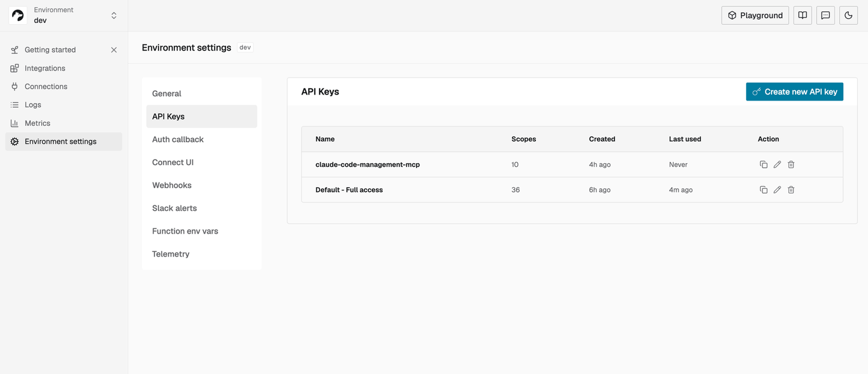Edit the claude-code-management-mcp API key
The width and height of the screenshot is (868, 374).
point(777,164)
